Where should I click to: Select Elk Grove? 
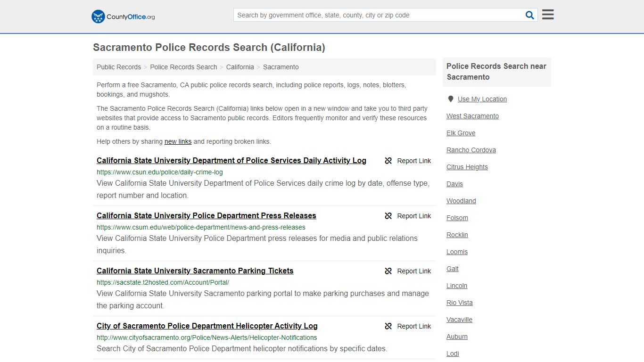pyautogui.click(x=461, y=133)
